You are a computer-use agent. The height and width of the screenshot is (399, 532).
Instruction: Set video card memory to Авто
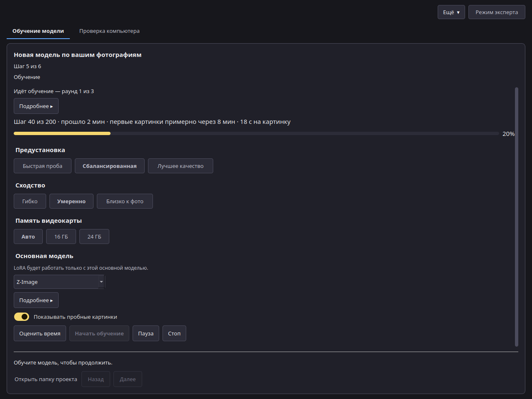(28, 236)
